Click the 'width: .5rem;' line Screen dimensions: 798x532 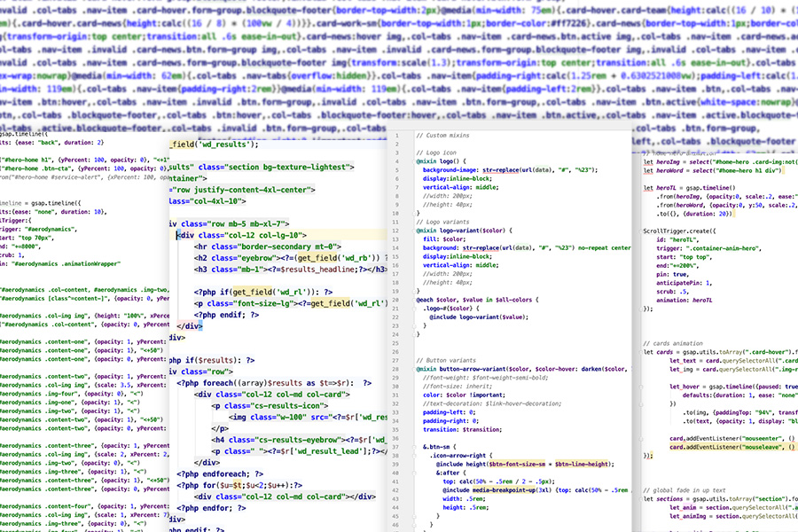tap(464, 499)
